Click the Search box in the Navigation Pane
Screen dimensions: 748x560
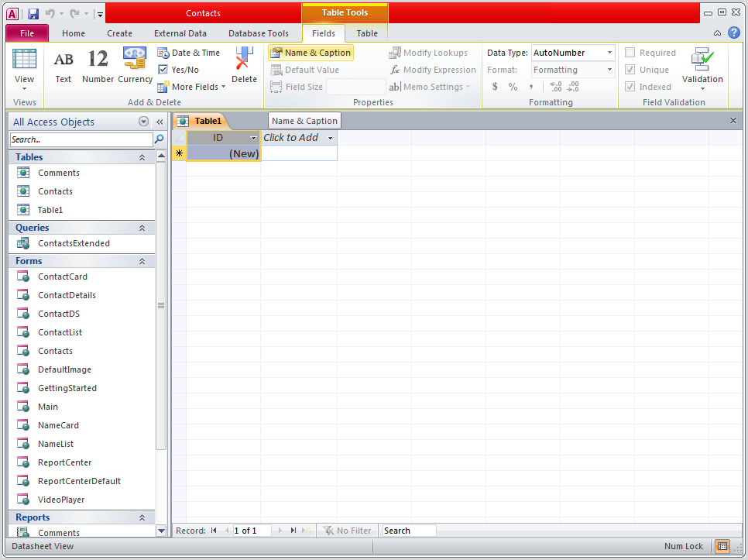pos(77,139)
